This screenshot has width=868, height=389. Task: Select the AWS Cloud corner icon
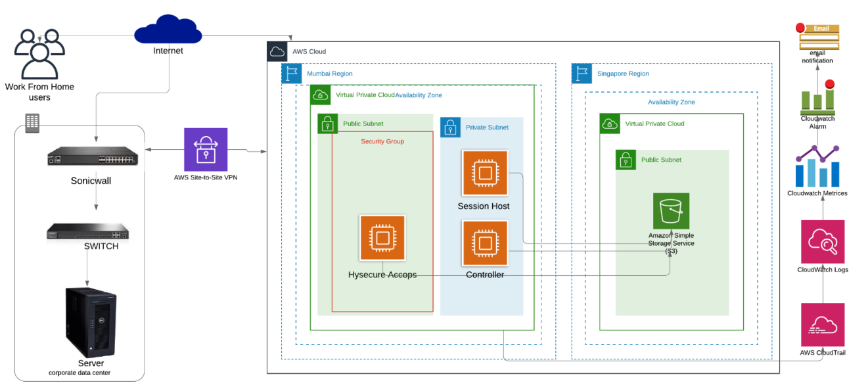coord(277,51)
